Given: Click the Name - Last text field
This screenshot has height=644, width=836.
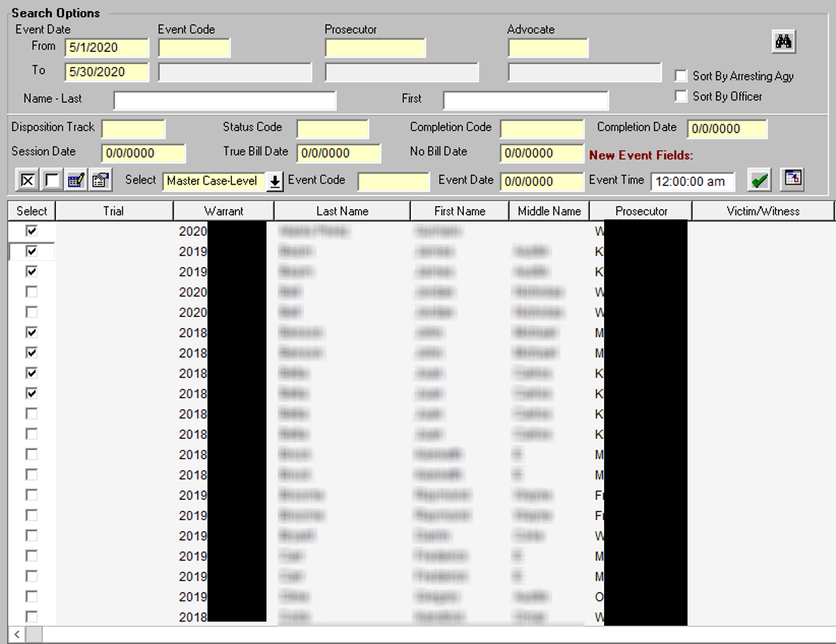Looking at the screenshot, I should [225, 100].
